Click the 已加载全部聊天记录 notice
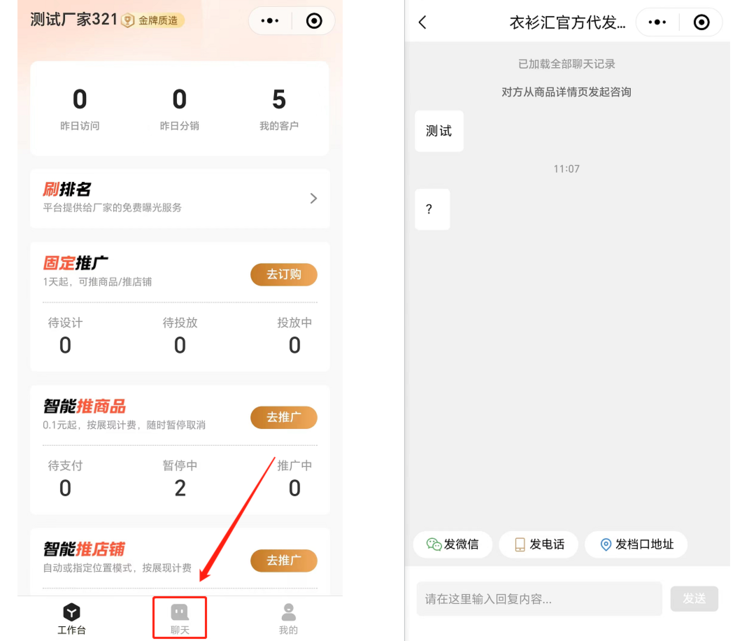749x641 pixels. click(567, 64)
